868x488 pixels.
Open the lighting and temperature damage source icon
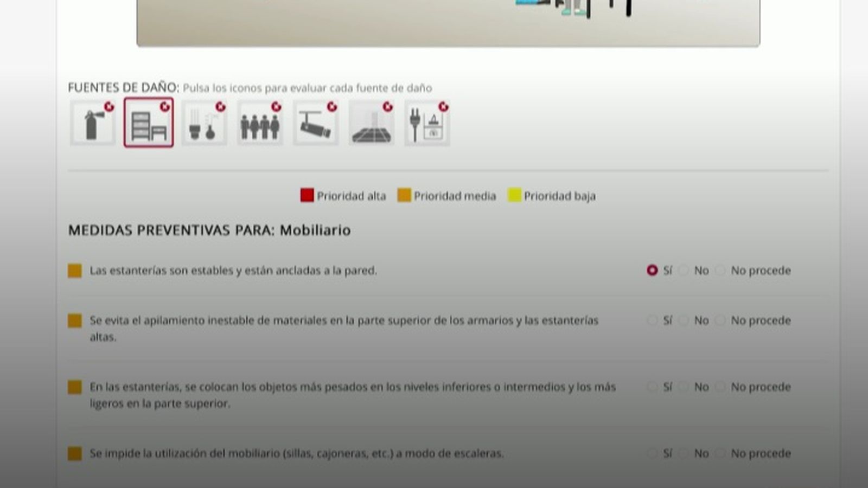[x=204, y=124]
